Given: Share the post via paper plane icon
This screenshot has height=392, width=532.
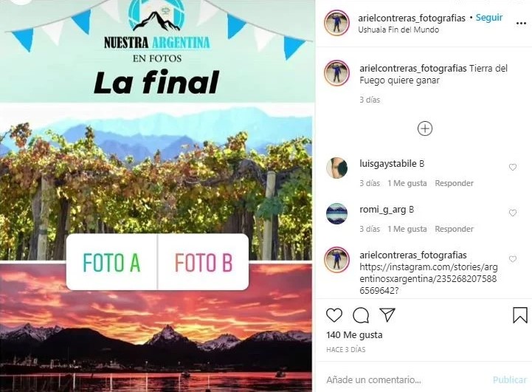Looking at the screenshot, I should (387, 315).
